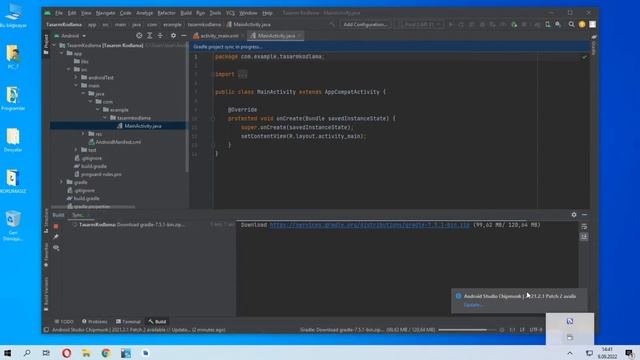The height and width of the screenshot is (360, 640).
Task: Open Windows Start menu
Action: point(7,353)
